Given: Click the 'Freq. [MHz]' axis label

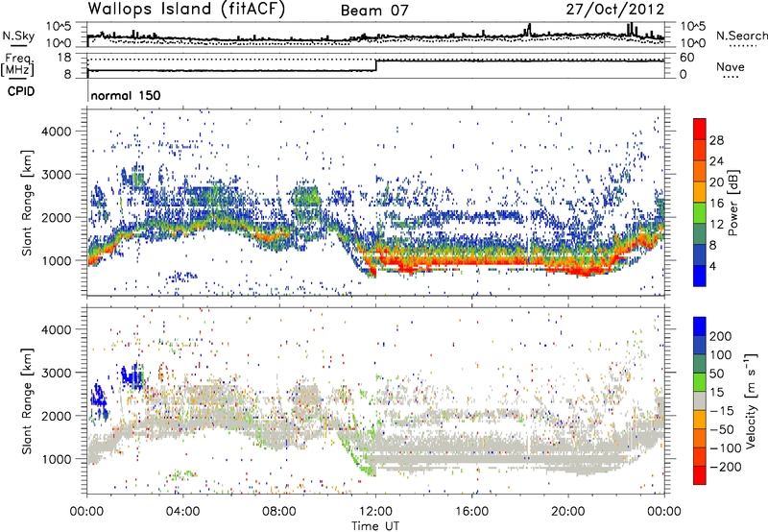Looking at the screenshot, I should tap(18, 65).
